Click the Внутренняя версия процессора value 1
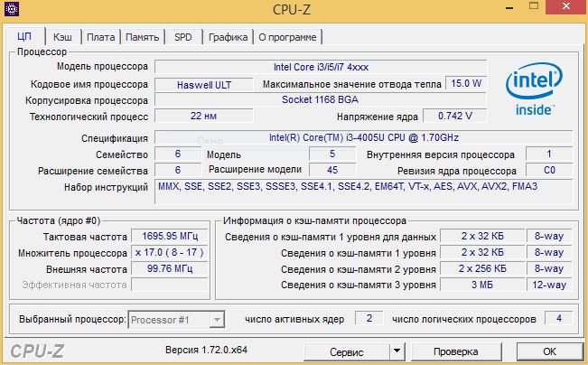This screenshot has height=365, width=588. (x=549, y=154)
